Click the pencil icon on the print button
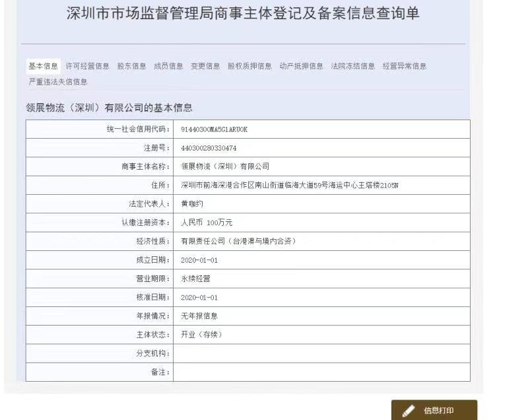 [409, 411]
